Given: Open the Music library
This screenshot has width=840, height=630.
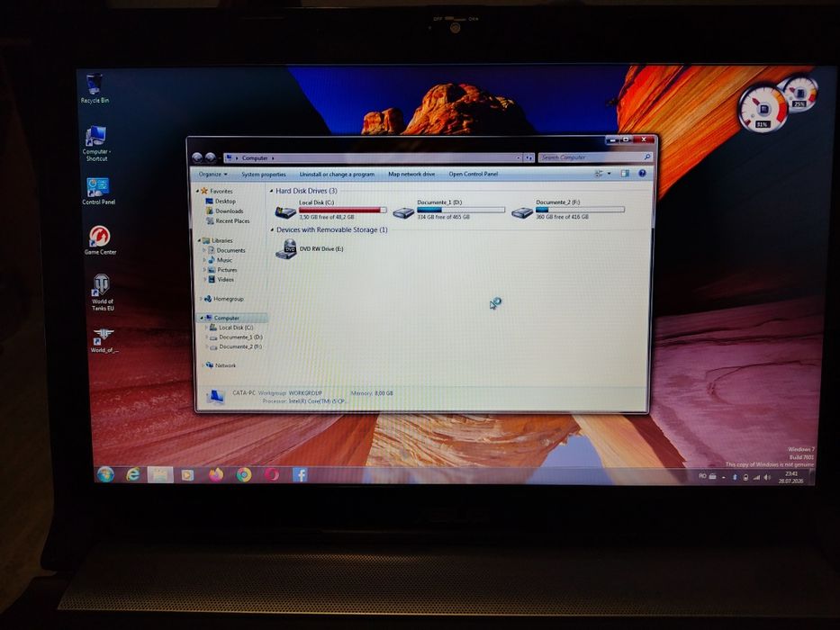Looking at the screenshot, I should [221, 260].
